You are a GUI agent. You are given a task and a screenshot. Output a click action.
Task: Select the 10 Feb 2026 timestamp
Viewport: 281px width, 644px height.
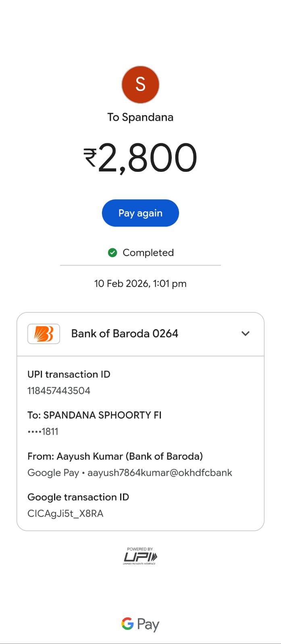(x=140, y=284)
